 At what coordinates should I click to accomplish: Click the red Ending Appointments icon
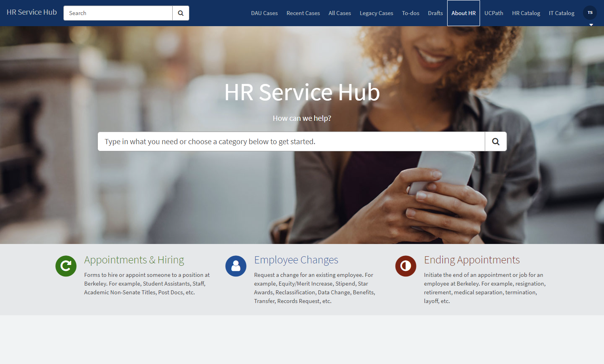tap(406, 266)
